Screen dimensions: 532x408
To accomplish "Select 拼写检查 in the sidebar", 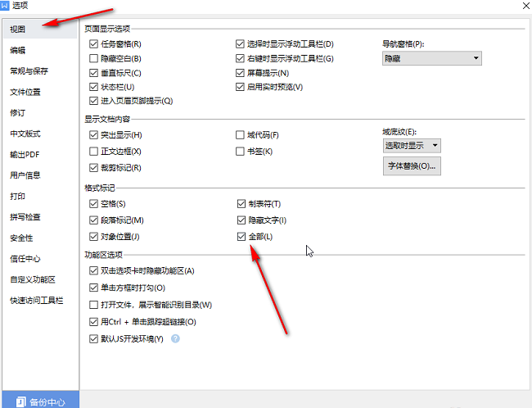I will coord(25,217).
